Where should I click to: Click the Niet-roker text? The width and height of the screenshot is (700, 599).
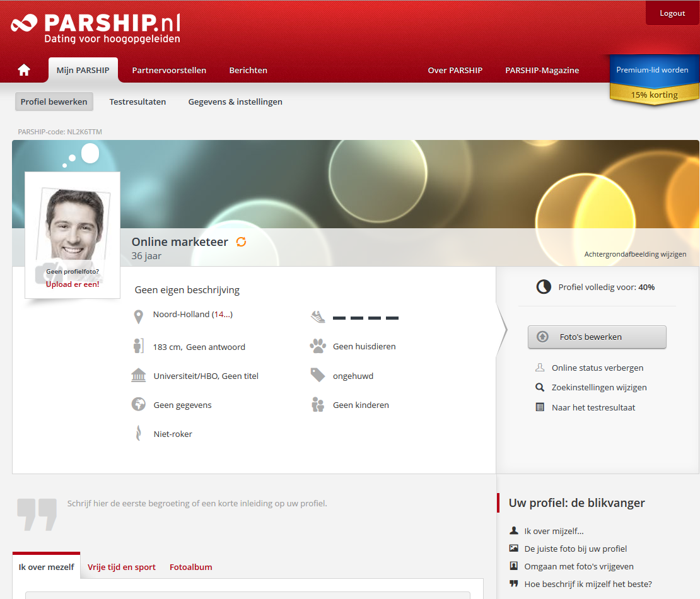(173, 434)
